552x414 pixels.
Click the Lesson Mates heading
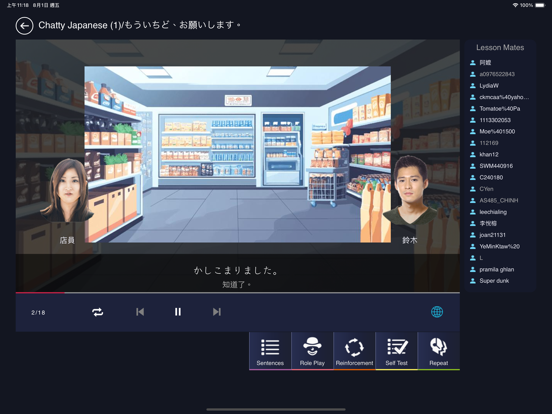tap(500, 48)
